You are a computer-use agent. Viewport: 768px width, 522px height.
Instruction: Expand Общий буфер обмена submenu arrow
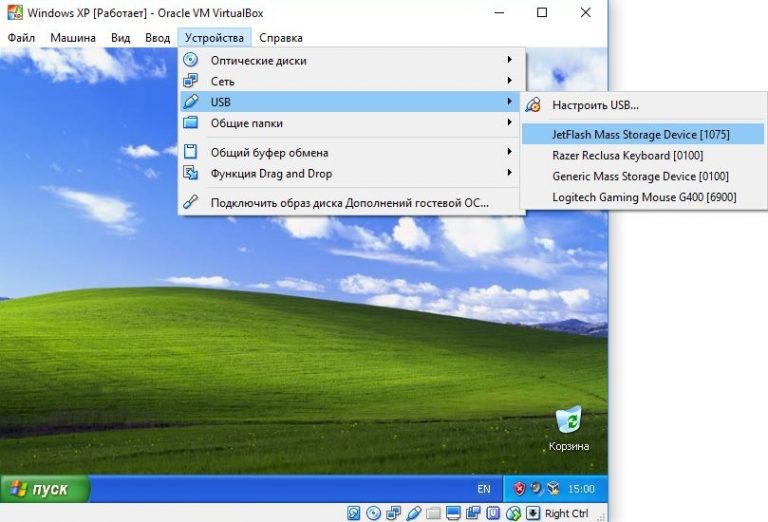(x=509, y=152)
